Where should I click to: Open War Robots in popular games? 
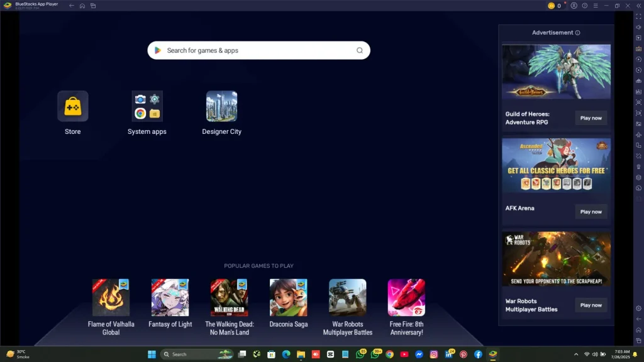[x=347, y=297]
